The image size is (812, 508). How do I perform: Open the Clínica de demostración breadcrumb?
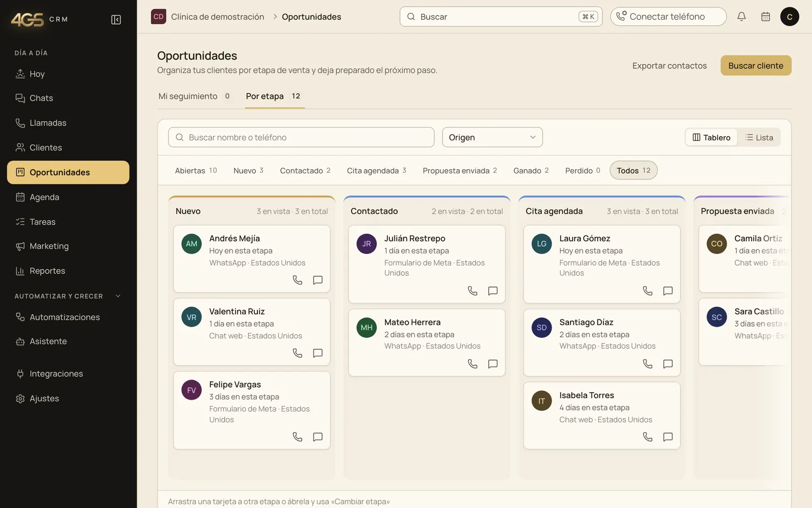(208, 17)
